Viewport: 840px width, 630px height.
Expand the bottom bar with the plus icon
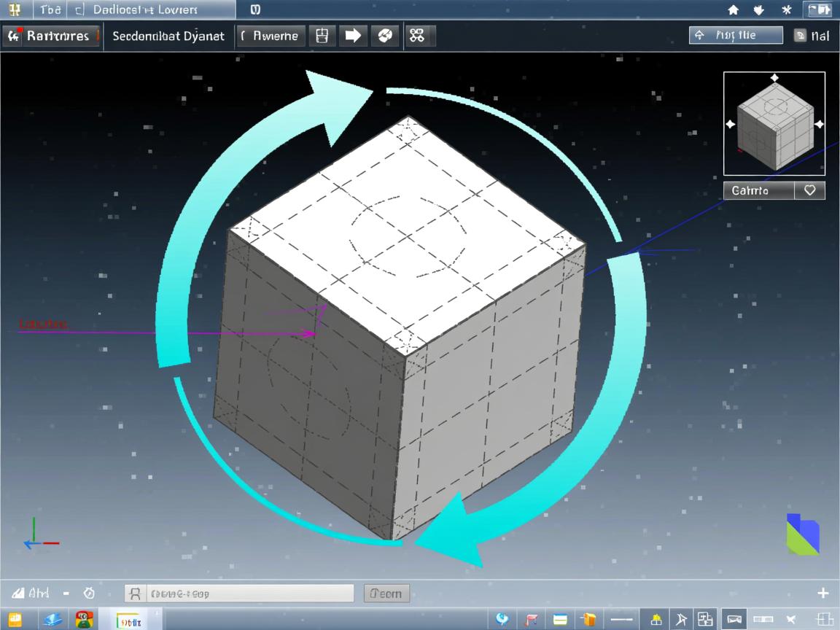(822, 593)
